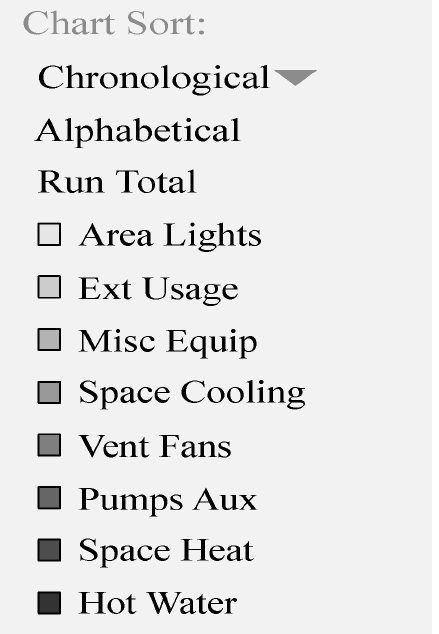439x634 pixels.
Task: Select the Space Heat label
Action: 166,552
